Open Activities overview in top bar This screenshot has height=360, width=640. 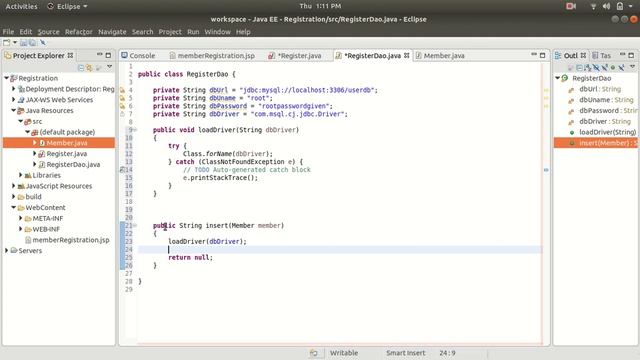pos(21,7)
